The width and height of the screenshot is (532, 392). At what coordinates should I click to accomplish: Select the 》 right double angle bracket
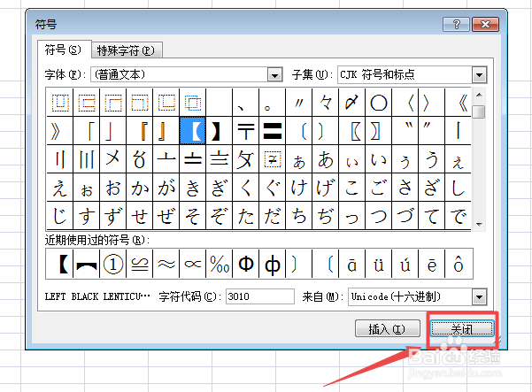click(59, 131)
